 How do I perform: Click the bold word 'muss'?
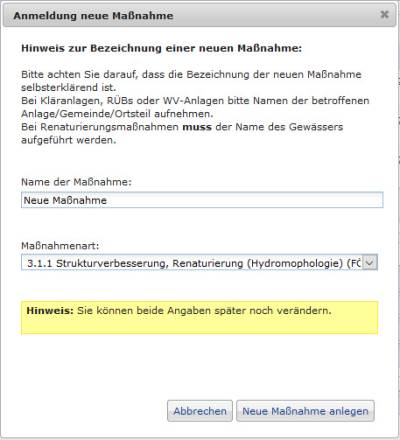(197, 127)
